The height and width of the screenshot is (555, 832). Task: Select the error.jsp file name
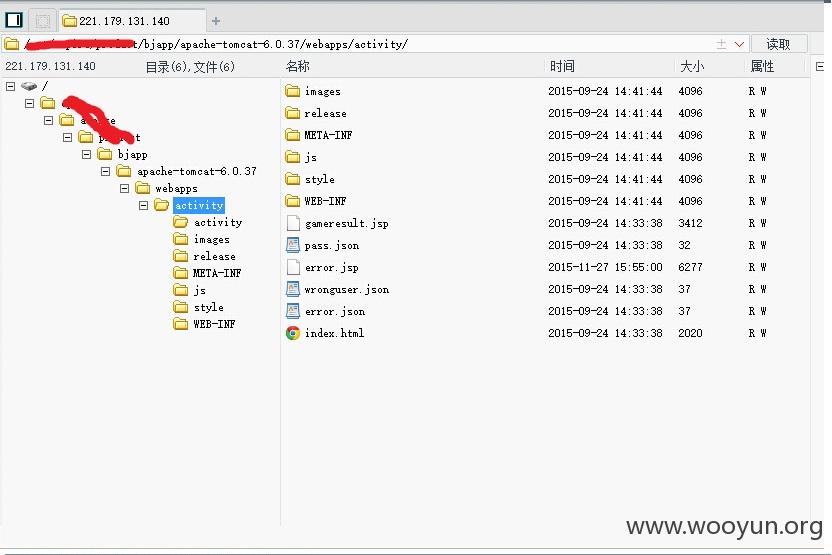332,267
